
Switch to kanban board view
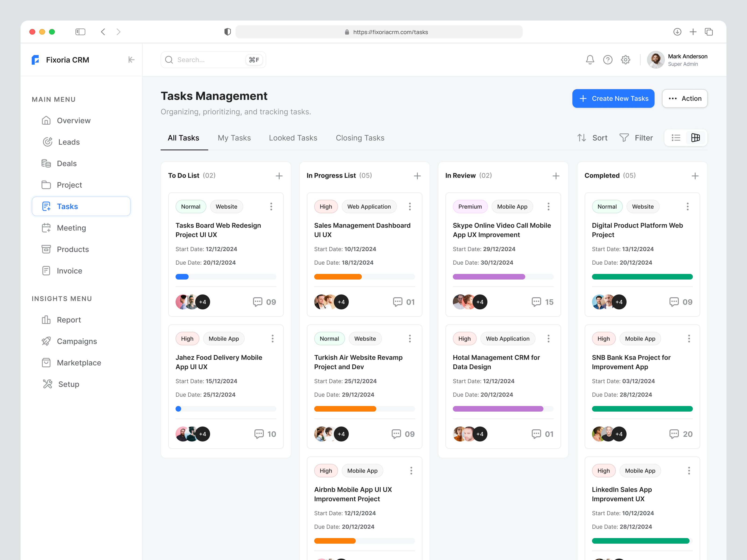(x=695, y=138)
